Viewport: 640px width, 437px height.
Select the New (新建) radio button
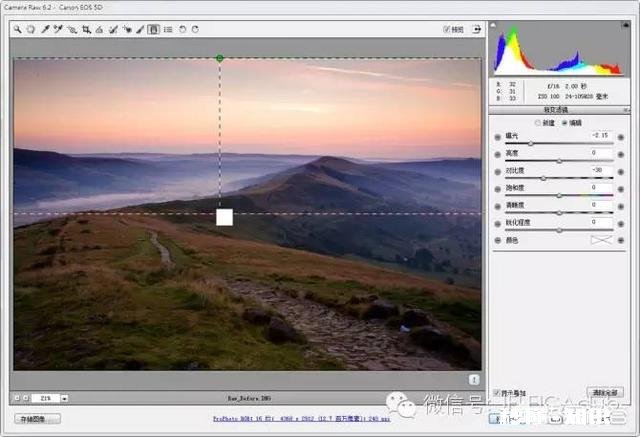pos(537,122)
